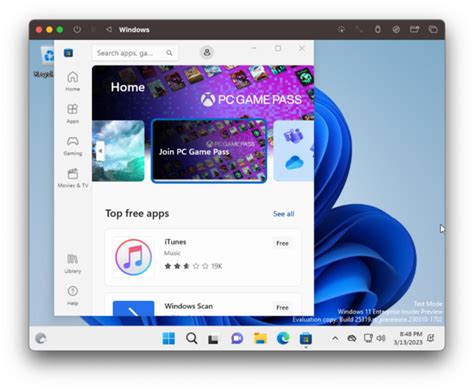Screen dimensions: 474x389
Task: Click the search magnifier icon in Store
Action: click(x=169, y=53)
